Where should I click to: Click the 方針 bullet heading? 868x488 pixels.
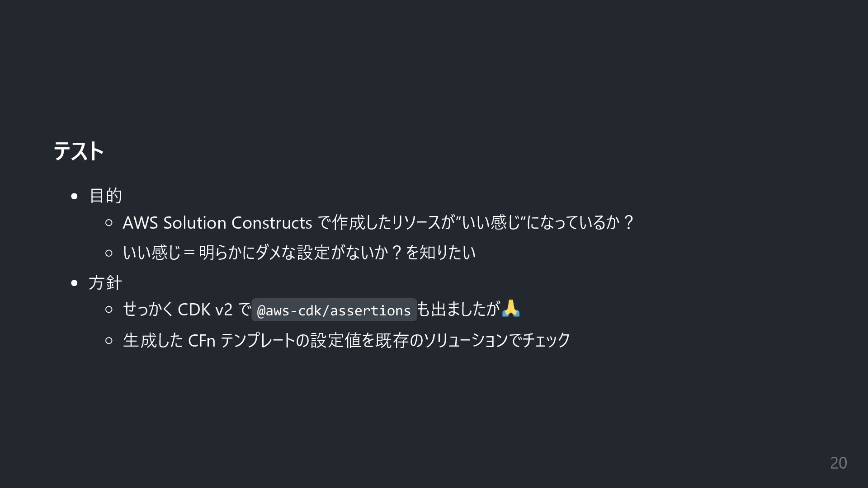(105, 283)
